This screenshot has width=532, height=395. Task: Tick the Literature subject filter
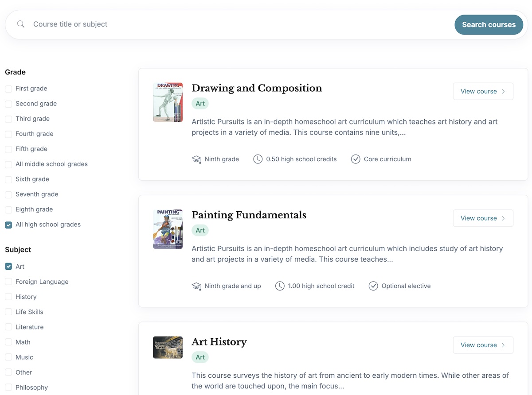8,327
